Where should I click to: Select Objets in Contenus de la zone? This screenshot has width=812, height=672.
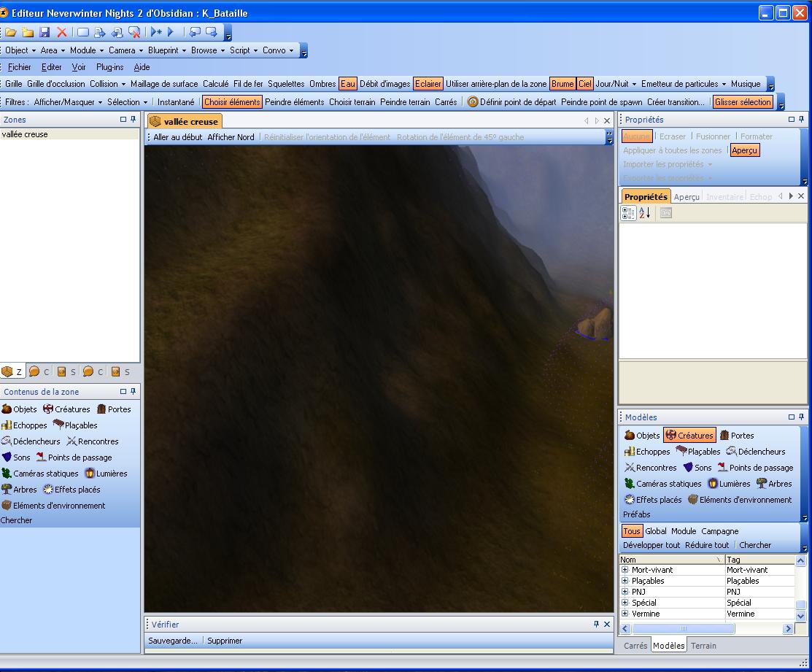(20, 409)
